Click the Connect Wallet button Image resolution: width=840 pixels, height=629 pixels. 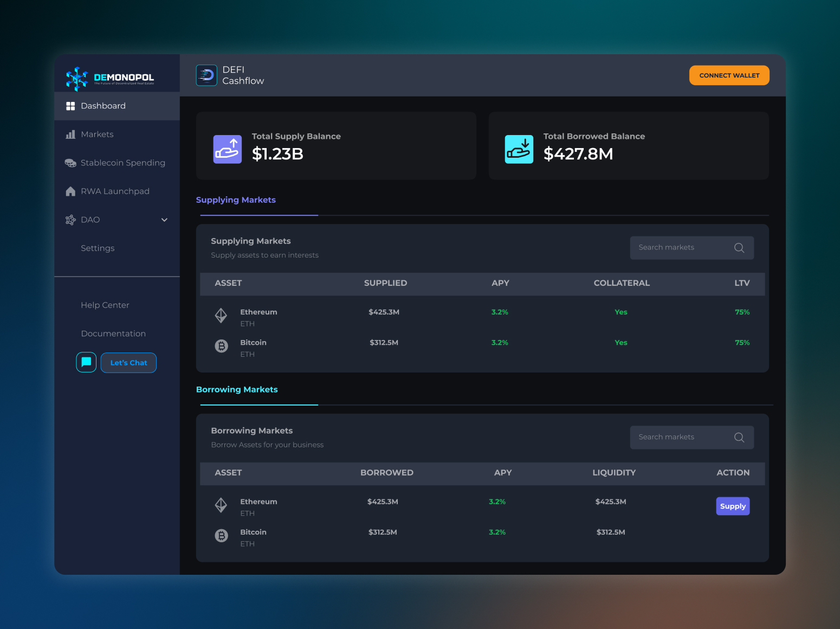coord(729,75)
